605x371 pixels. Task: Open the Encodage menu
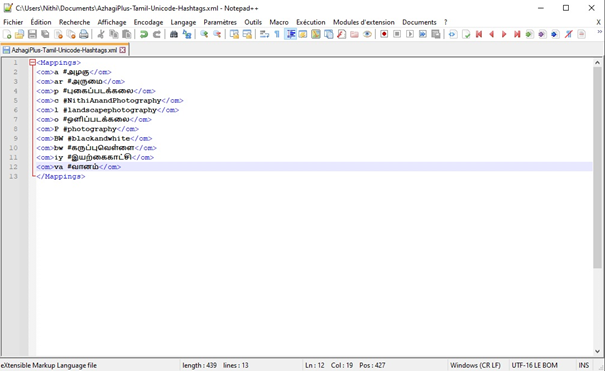pos(149,22)
